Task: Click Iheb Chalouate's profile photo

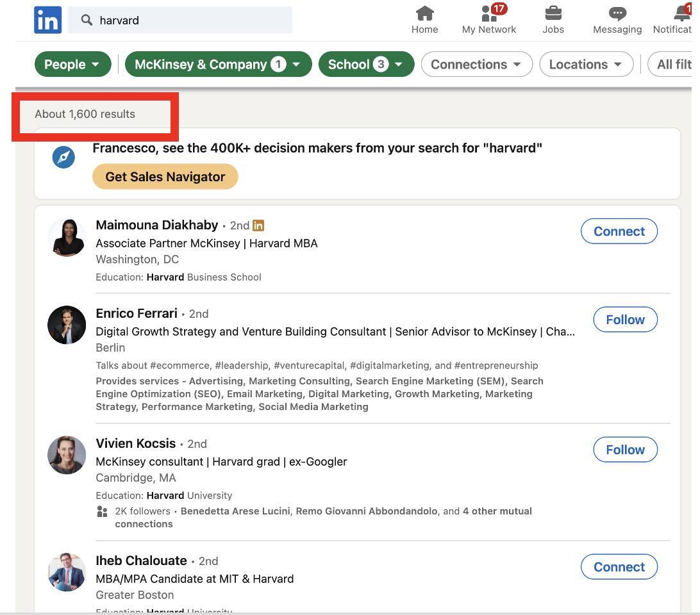Action: (67, 572)
